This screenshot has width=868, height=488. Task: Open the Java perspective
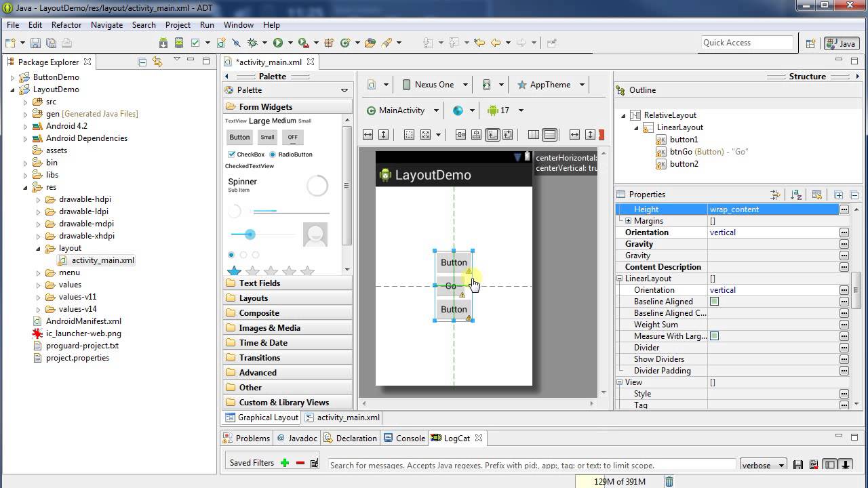point(840,43)
